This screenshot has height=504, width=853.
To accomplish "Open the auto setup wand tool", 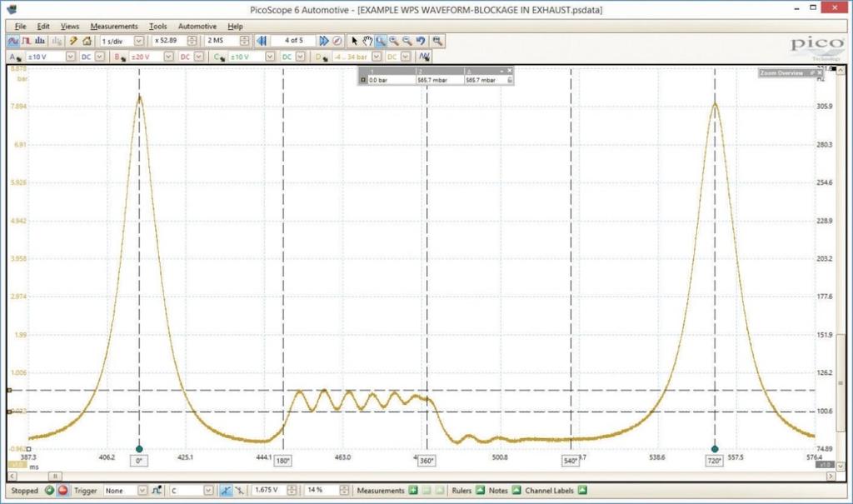I will (x=73, y=41).
